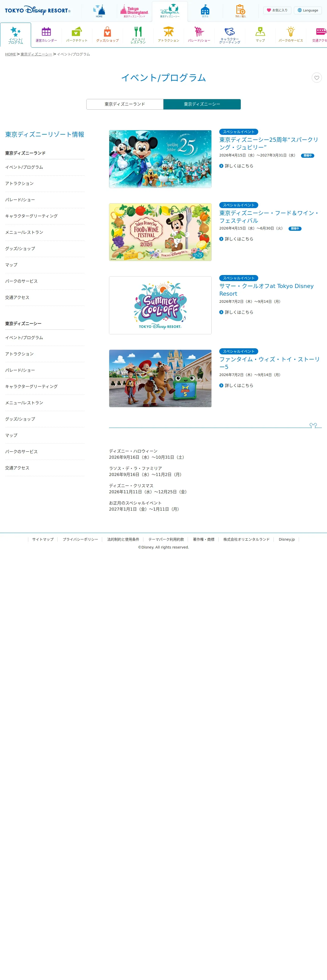Click the 著作権・商標 footer link

204,539
